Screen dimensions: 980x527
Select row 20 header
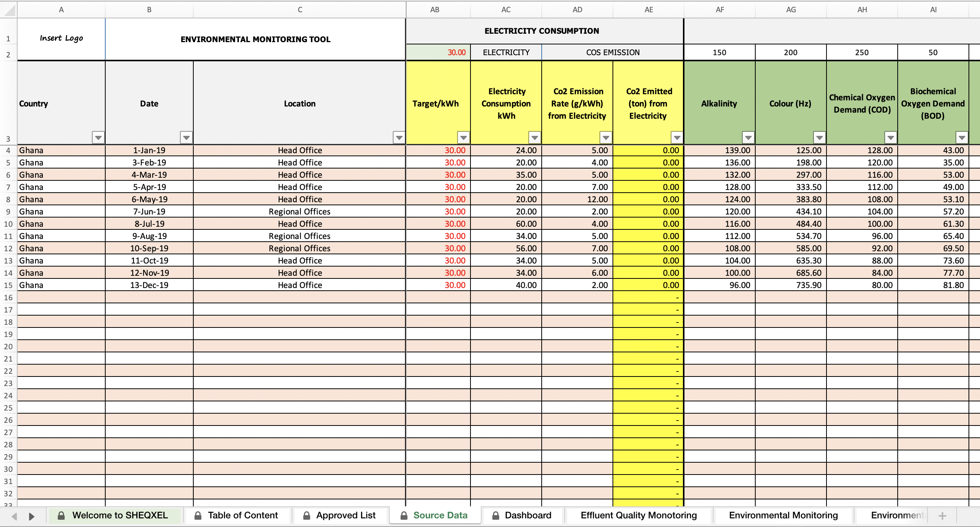tap(8, 347)
